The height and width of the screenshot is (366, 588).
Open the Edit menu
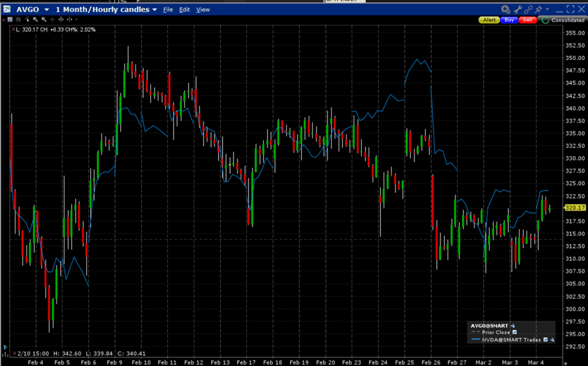(184, 9)
